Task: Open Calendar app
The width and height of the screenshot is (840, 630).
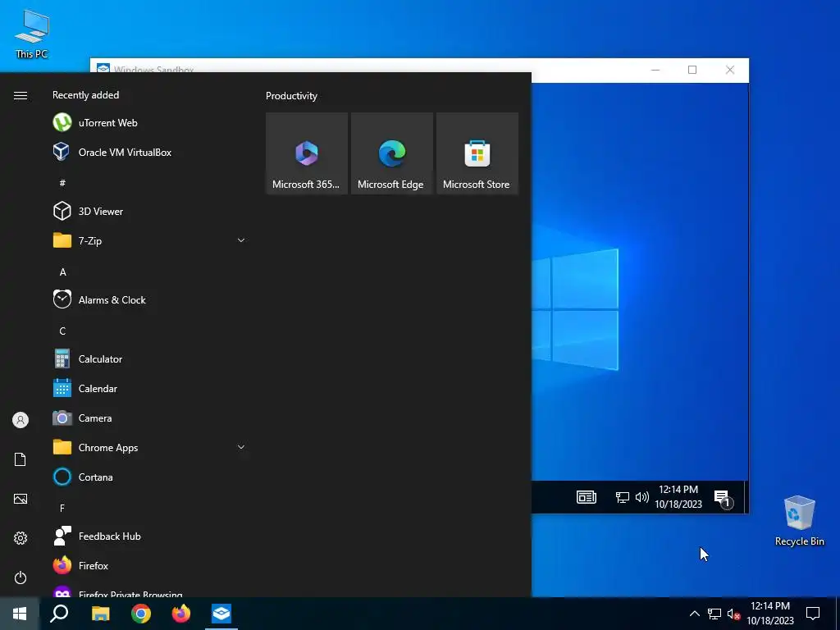Action: click(150, 388)
